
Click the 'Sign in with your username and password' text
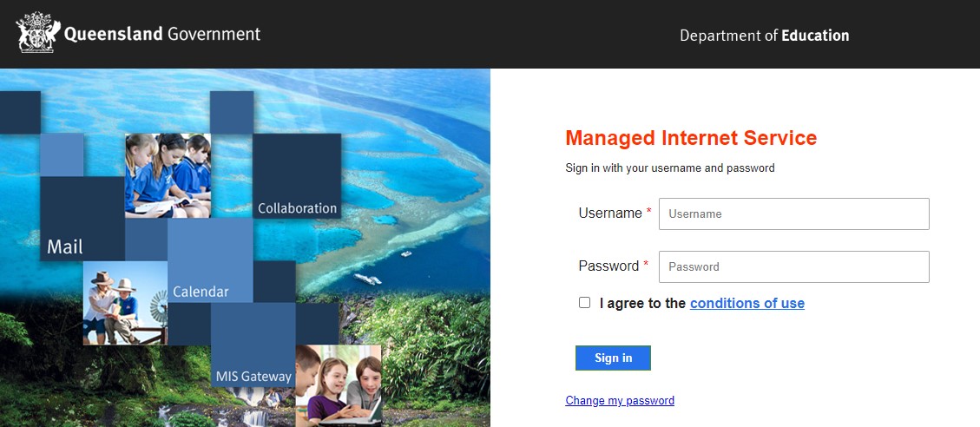tap(670, 168)
